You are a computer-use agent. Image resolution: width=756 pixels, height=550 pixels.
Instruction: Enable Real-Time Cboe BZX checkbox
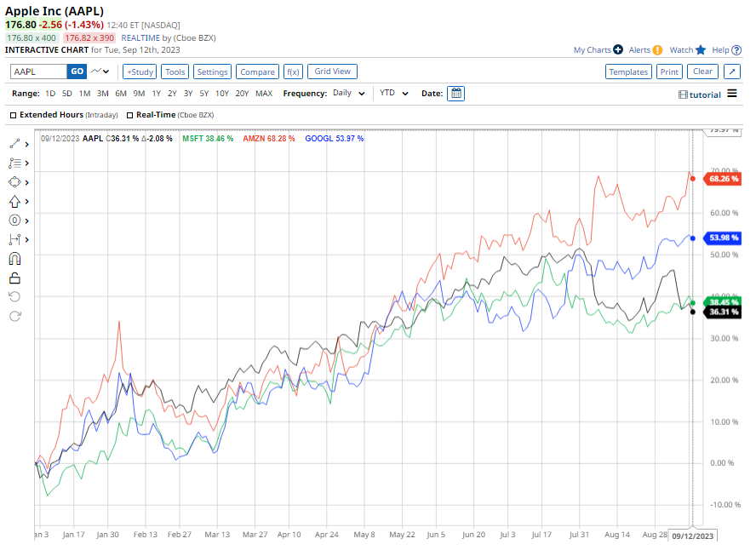129,115
